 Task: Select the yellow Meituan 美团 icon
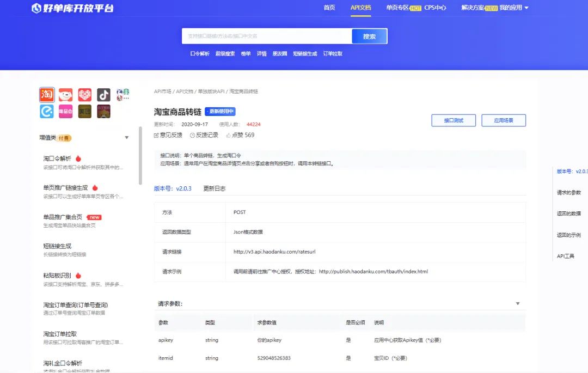pos(85,111)
